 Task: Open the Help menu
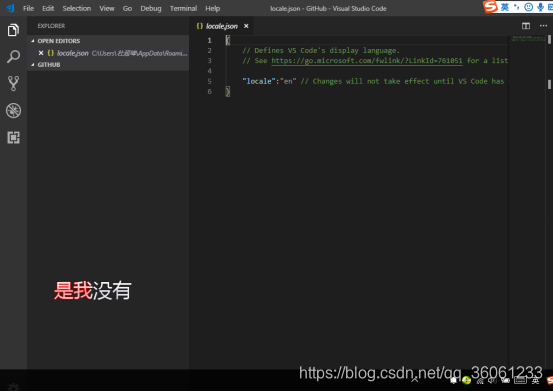[x=212, y=8]
